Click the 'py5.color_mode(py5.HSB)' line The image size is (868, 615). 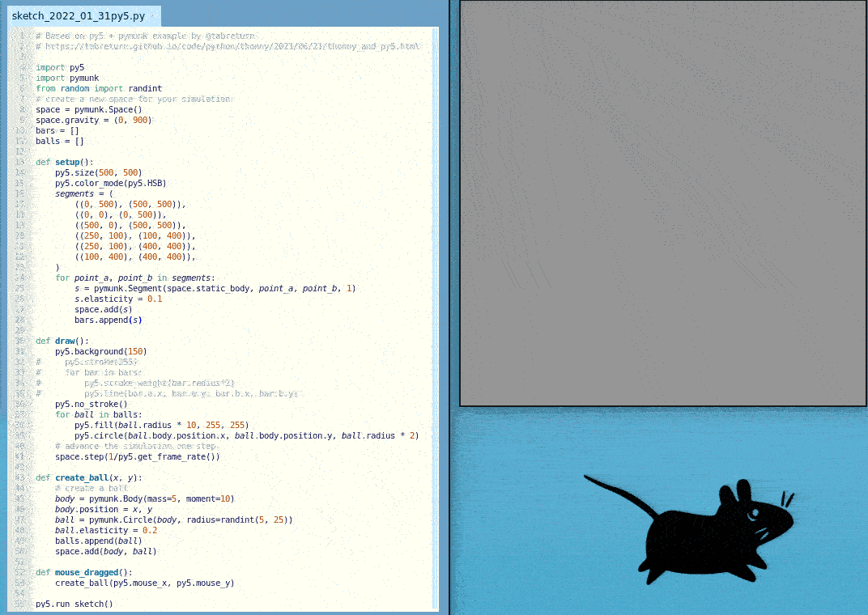[x=110, y=183]
